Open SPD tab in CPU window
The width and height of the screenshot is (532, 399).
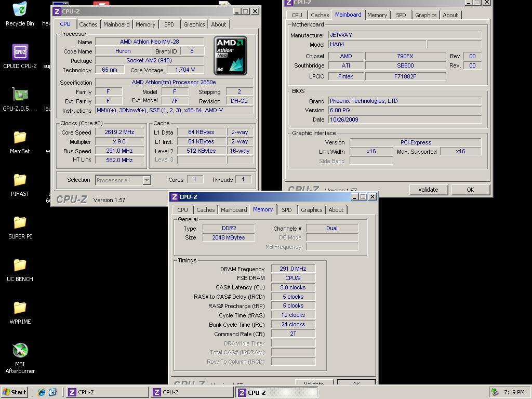point(169,24)
